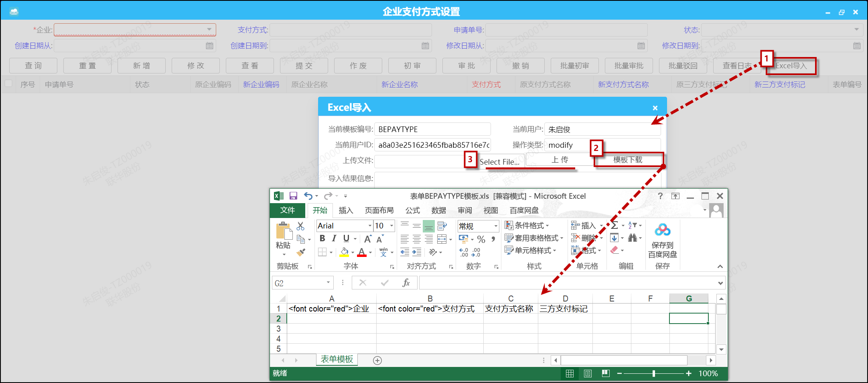Add a new sheet with the plus icon

click(x=377, y=361)
